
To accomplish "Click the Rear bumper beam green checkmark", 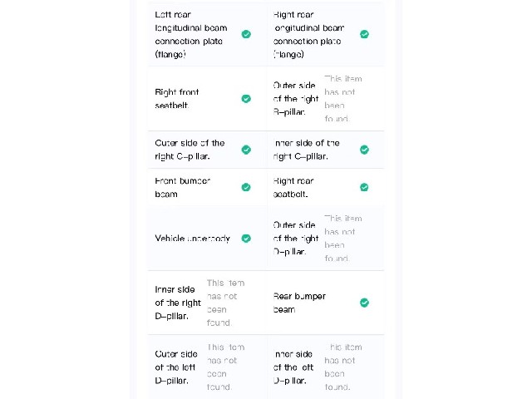I will [364, 303].
